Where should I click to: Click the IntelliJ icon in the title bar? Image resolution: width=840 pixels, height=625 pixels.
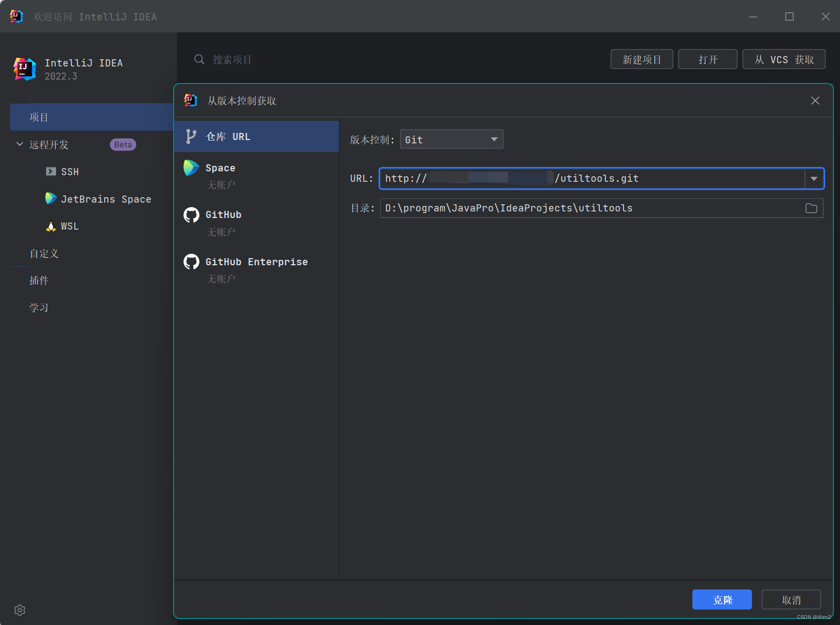tap(16, 16)
